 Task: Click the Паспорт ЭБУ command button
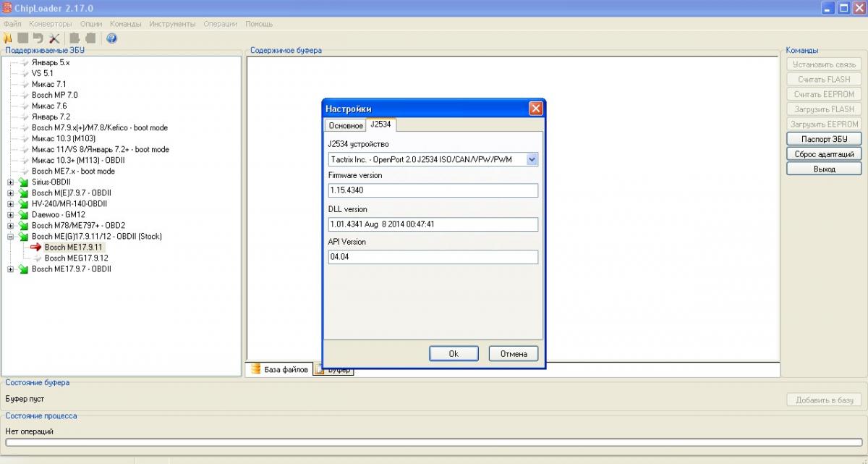[824, 139]
